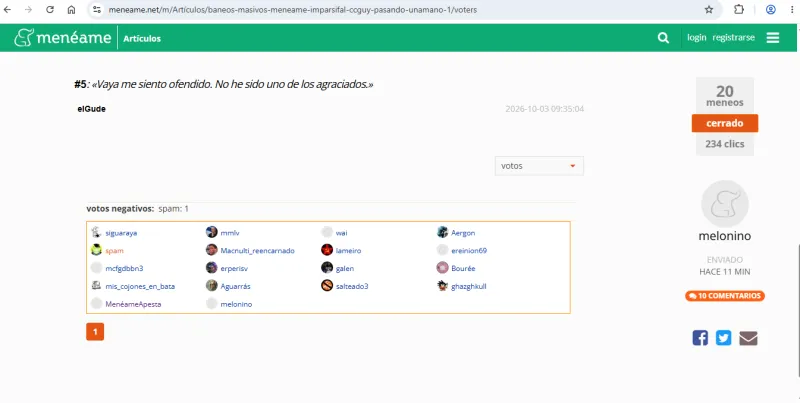Click the #5 quoted comment title
Image resolution: width=800 pixels, height=403 pixels.
223,84
